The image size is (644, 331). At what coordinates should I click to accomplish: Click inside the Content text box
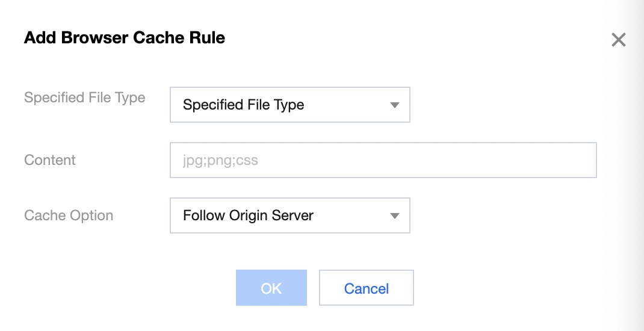[x=383, y=160]
